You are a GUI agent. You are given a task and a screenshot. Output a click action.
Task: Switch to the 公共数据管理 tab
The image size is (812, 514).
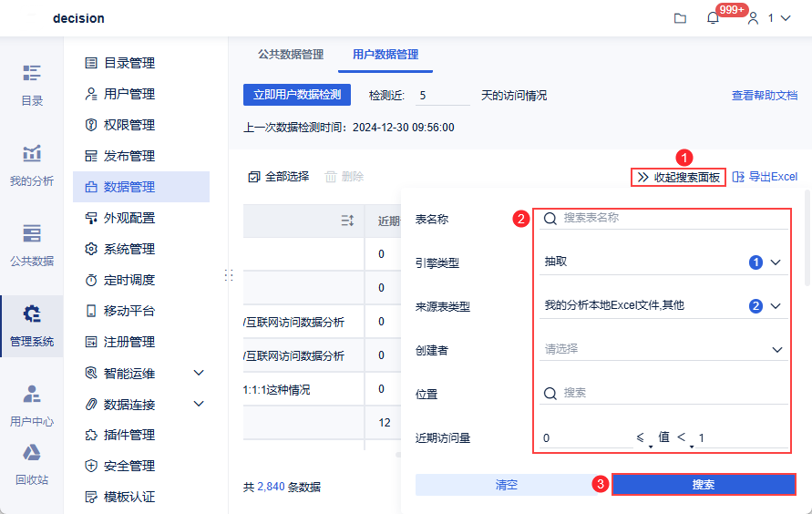click(291, 55)
